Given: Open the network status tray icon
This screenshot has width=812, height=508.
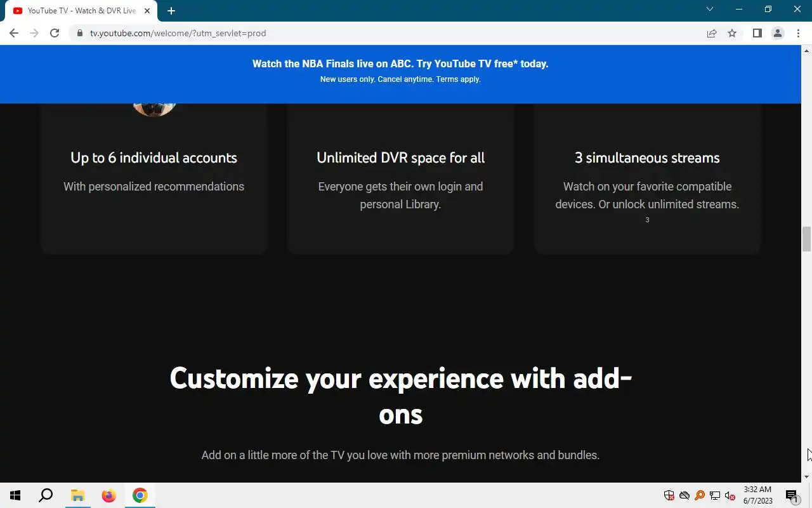Looking at the screenshot, I should 715,495.
